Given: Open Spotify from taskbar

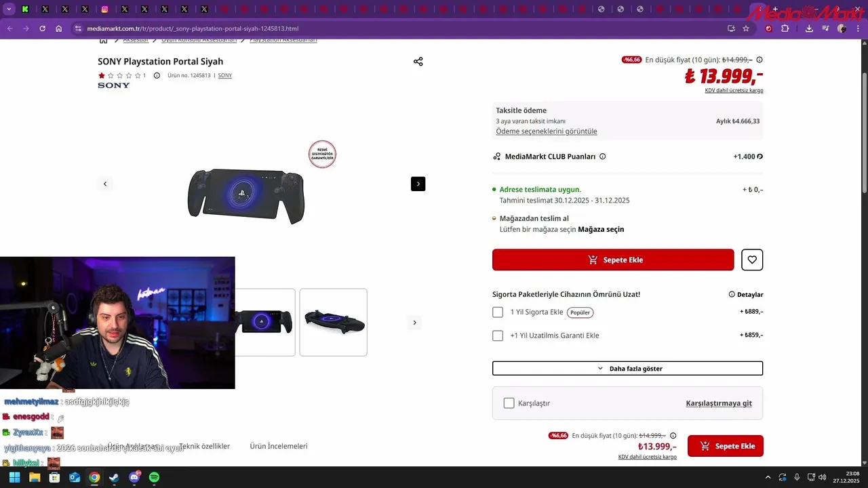Looking at the screenshot, I should click(154, 477).
